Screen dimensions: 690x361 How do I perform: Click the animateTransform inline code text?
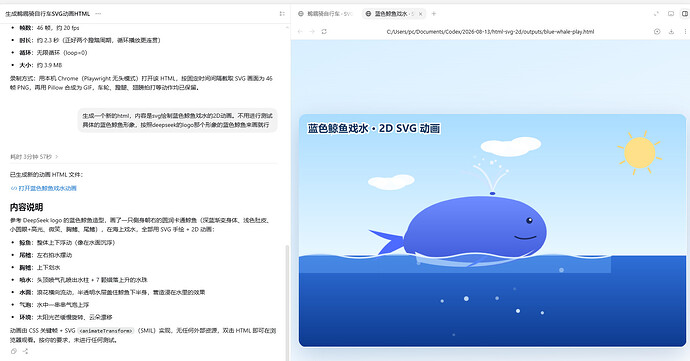click(x=106, y=331)
